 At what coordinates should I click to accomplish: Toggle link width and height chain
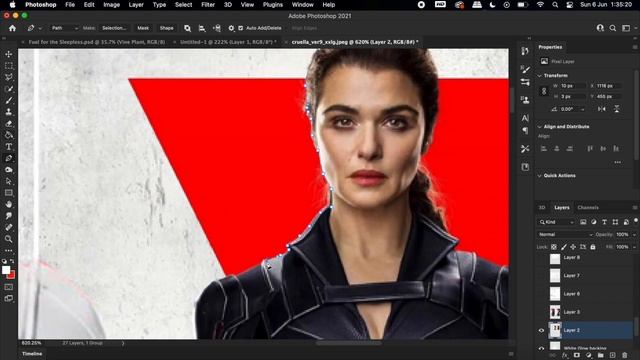(544, 91)
